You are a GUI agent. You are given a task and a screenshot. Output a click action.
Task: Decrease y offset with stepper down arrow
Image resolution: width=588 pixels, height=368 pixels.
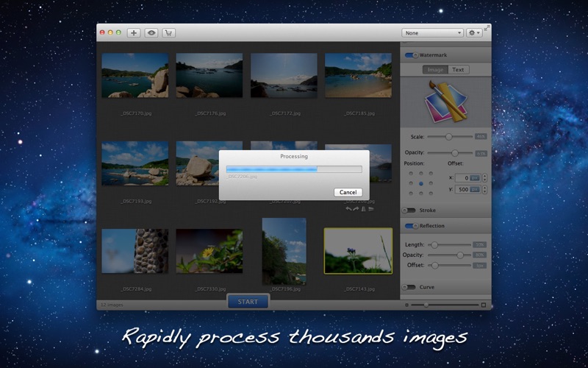click(484, 192)
